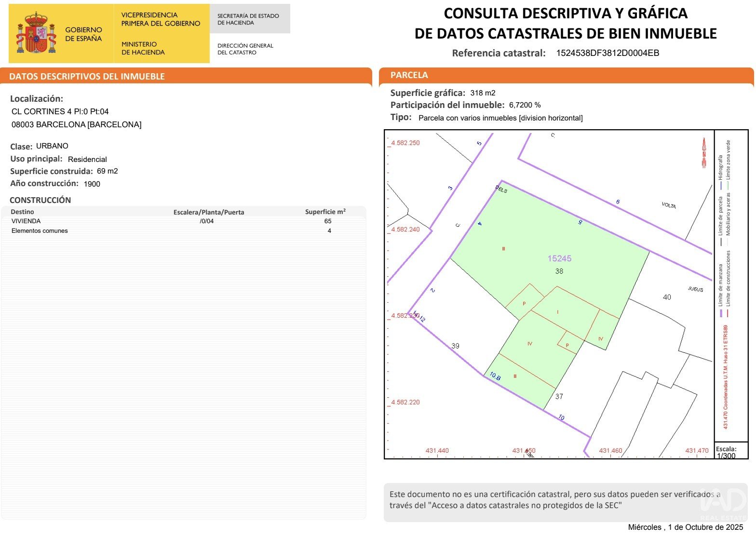756x538 pixels.
Task: Click the Escalera/Planta/Puerta column header
Action: (x=209, y=212)
